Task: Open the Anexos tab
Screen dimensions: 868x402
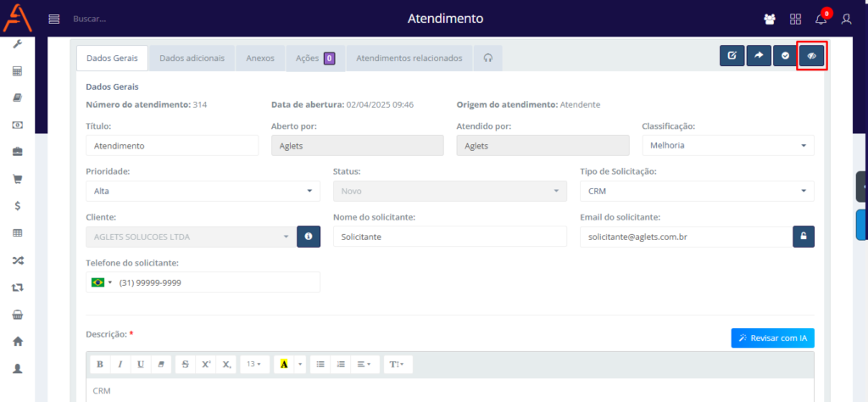Action: [x=260, y=59]
